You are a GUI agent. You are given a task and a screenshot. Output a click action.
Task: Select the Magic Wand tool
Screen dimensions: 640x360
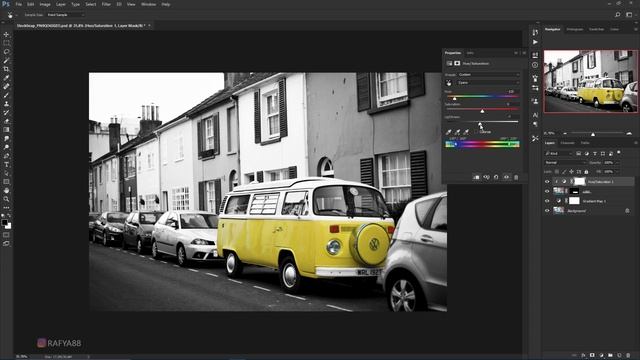6,60
